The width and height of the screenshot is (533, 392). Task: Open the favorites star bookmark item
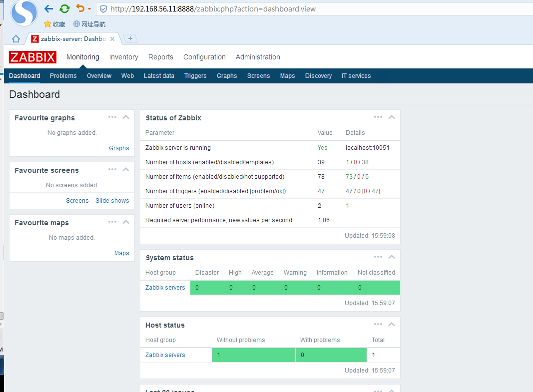point(54,24)
